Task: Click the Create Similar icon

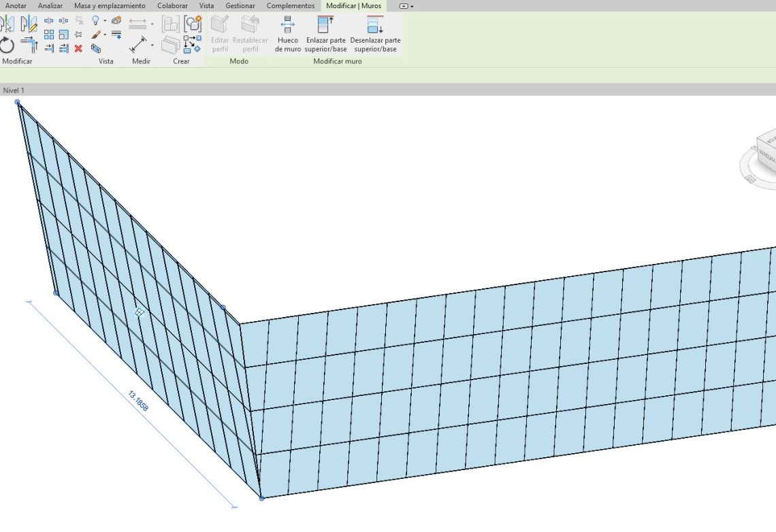Action: [193, 24]
